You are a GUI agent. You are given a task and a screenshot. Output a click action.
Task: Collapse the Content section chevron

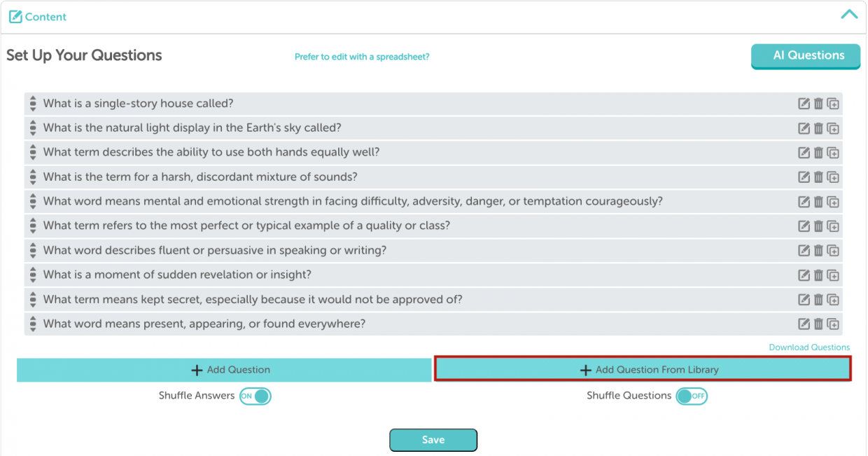[849, 15]
